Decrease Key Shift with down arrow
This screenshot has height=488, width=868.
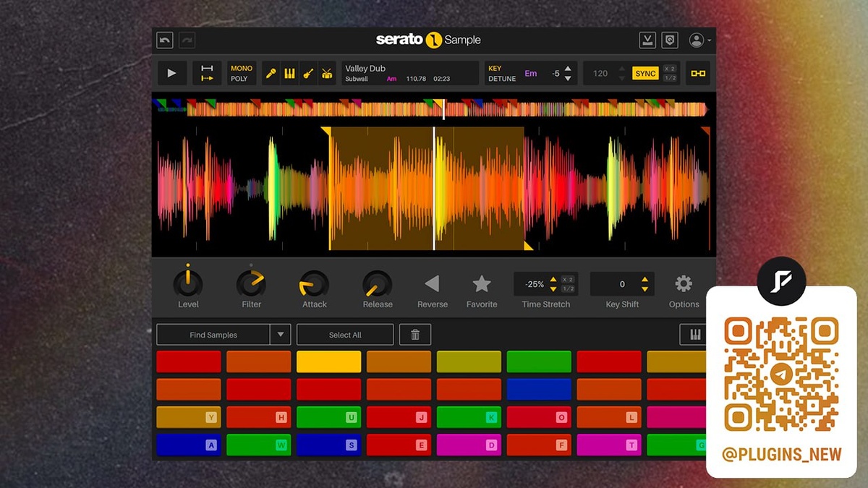(644, 288)
